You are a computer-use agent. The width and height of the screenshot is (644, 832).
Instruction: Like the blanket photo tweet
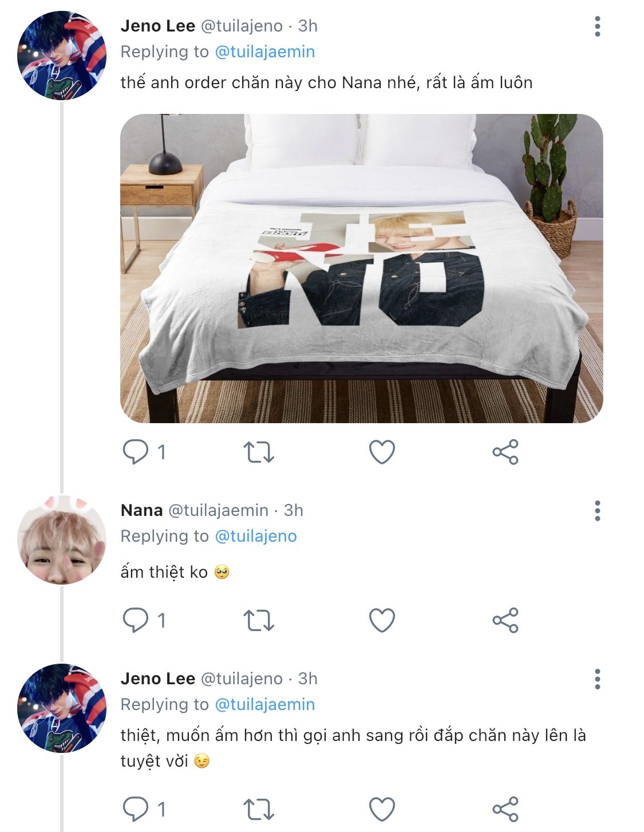click(382, 452)
